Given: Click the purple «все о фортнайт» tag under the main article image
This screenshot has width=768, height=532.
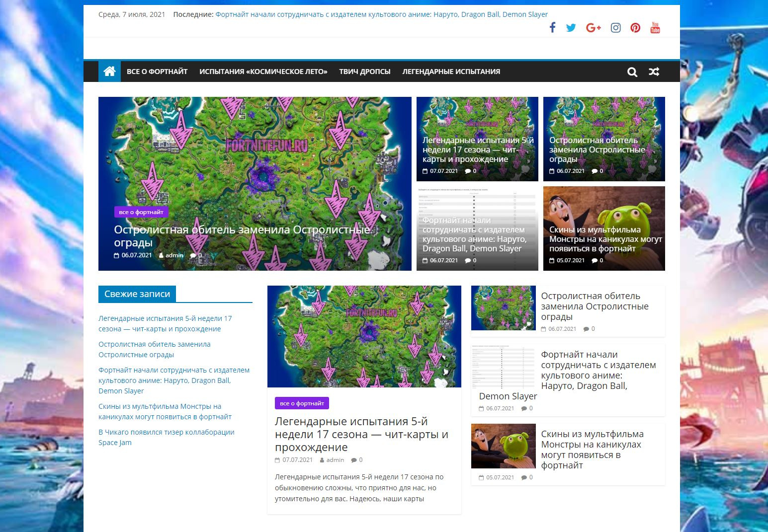Looking at the screenshot, I should [302, 403].
